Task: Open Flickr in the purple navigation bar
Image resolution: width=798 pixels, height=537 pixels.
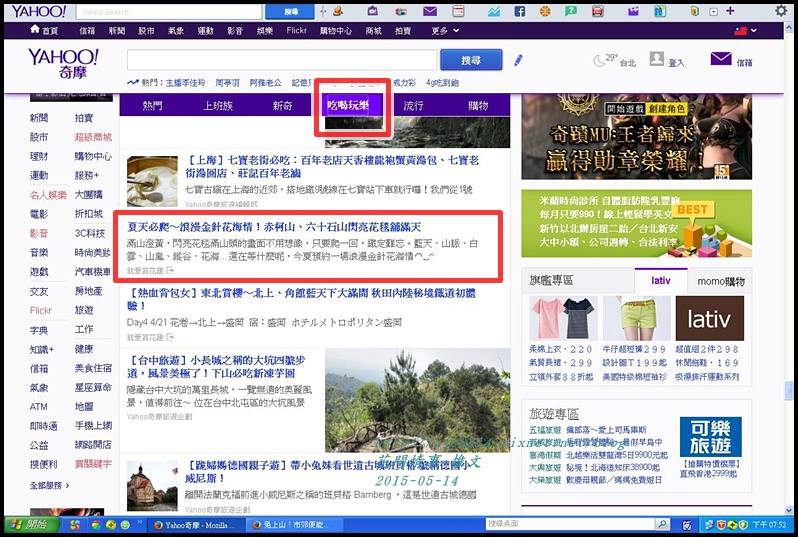Action: coord(296,31)
